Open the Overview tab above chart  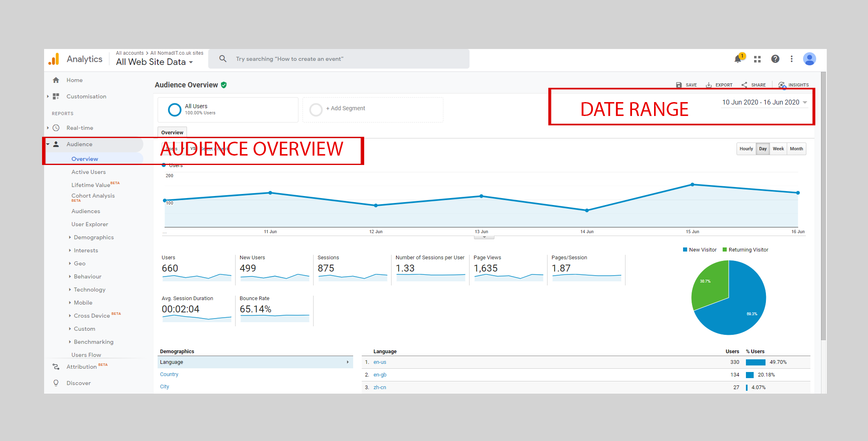coord(172,133)
